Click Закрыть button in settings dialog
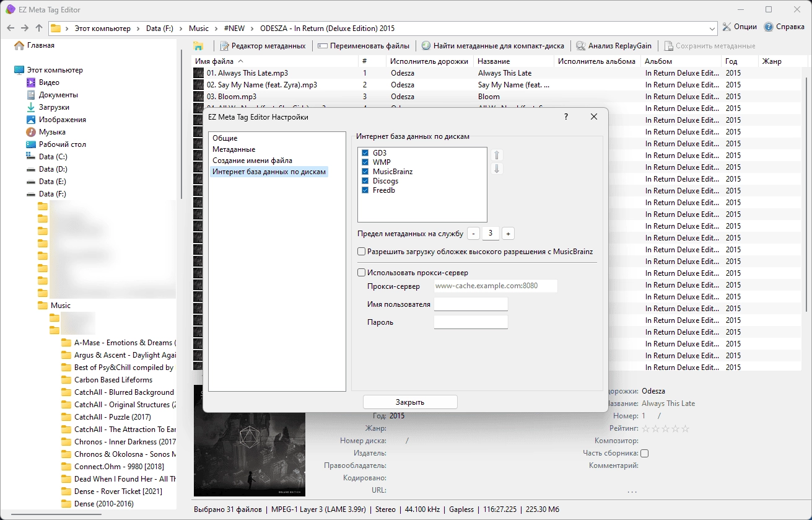The width and height of the screenshot is (812, 520). (410, 402)
